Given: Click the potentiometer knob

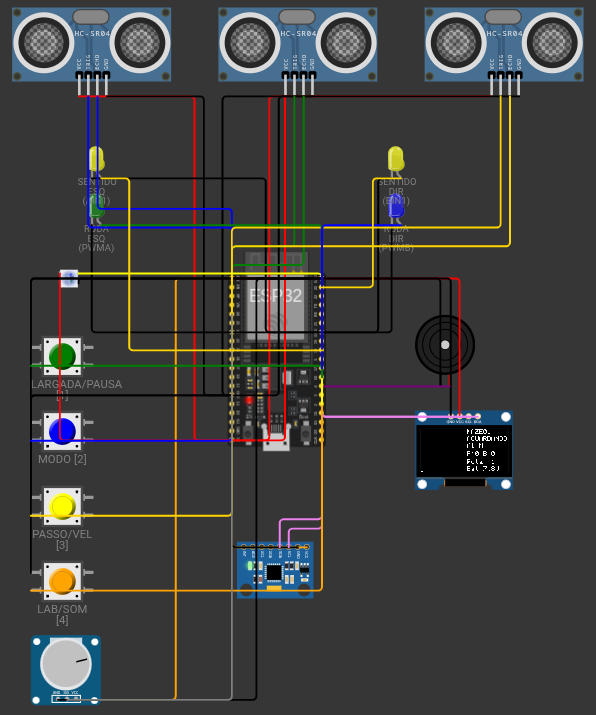Looking at the screenshot, I should (66, 663).
